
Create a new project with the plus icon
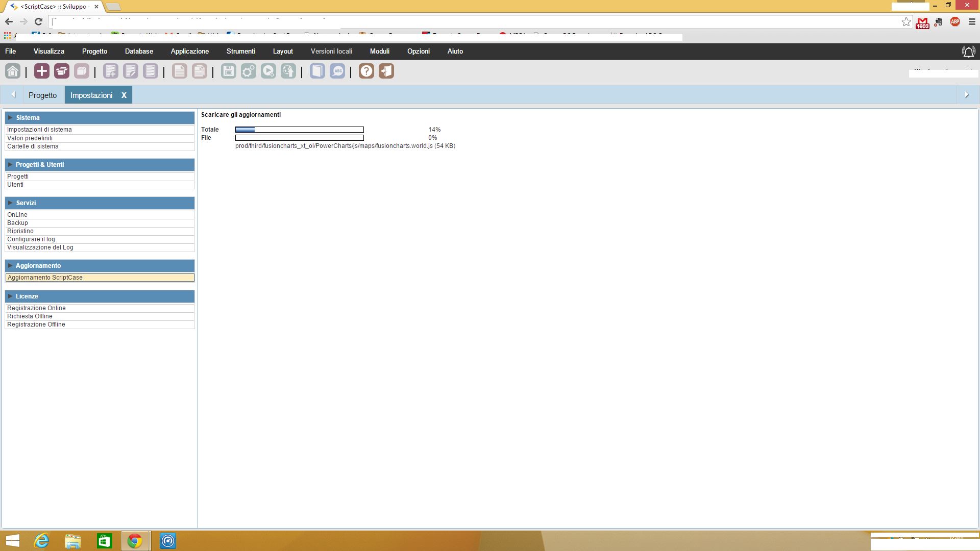[41, 71]
